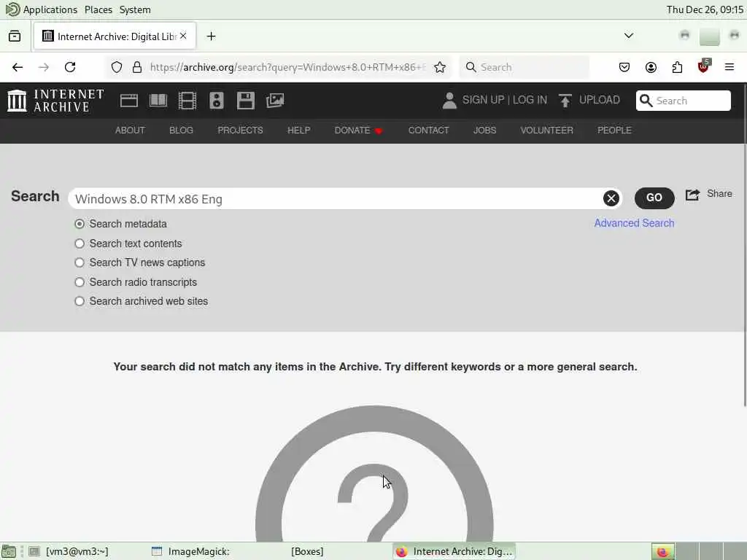Viewport: 747px width, 560px height.
Task: Open the Texts book icon
Action: tap(158, 101)
